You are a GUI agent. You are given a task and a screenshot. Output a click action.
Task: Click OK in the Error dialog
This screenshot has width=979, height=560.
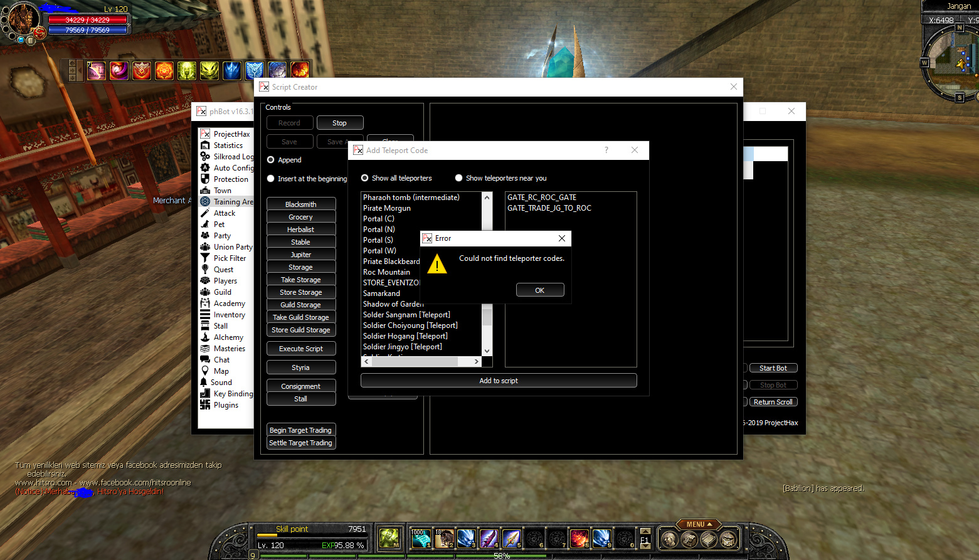[x=539, y=290]
